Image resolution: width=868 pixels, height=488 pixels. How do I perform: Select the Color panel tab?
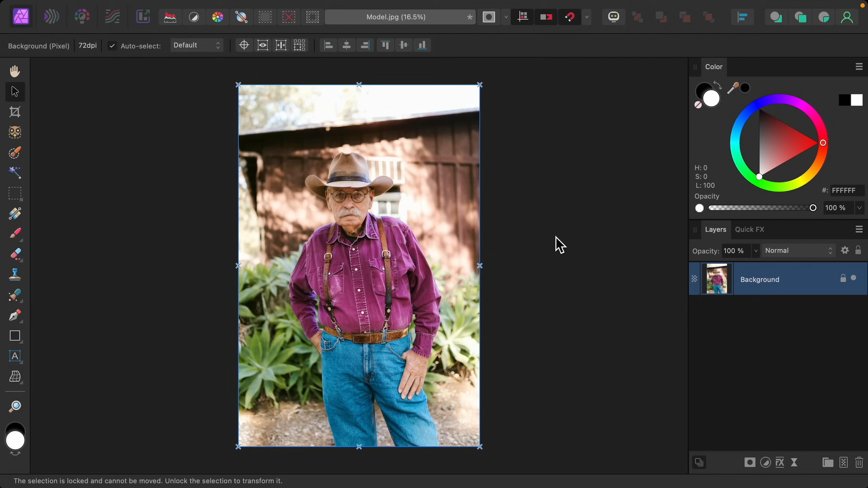click(x=714, y=67)
